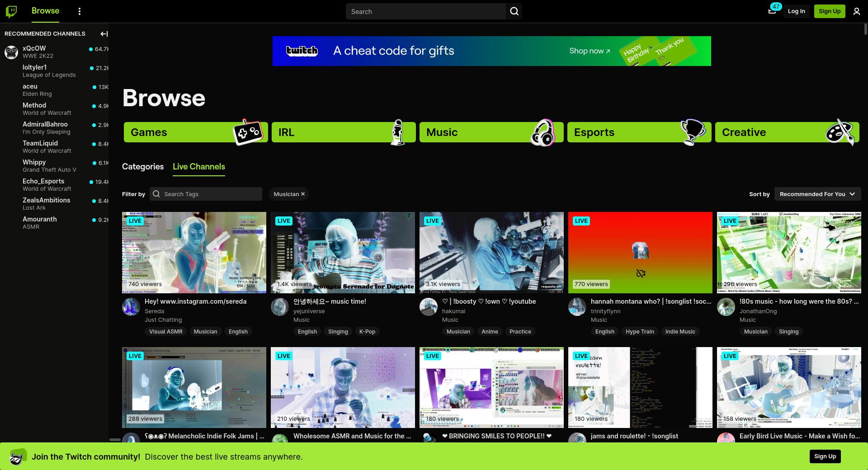Open the notifications inbox with 47 badge
Image resolution: width=868 pixels, height=470 pixels.
click(x=772, y=11)
